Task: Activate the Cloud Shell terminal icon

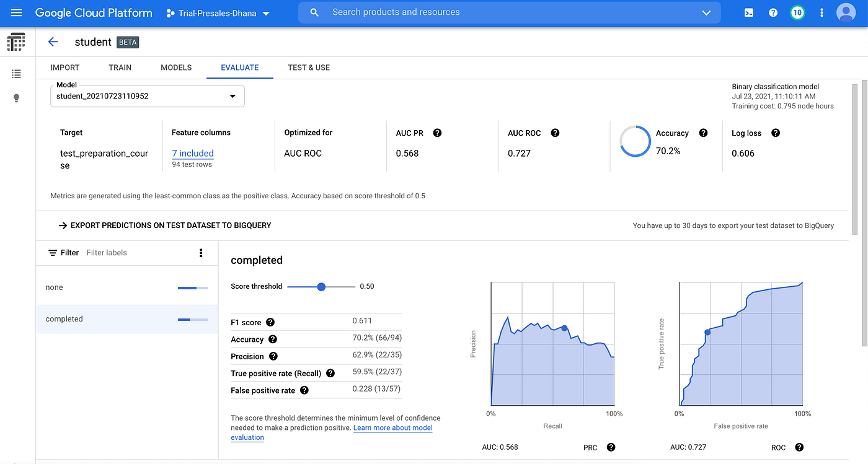Action: [748, 12]
